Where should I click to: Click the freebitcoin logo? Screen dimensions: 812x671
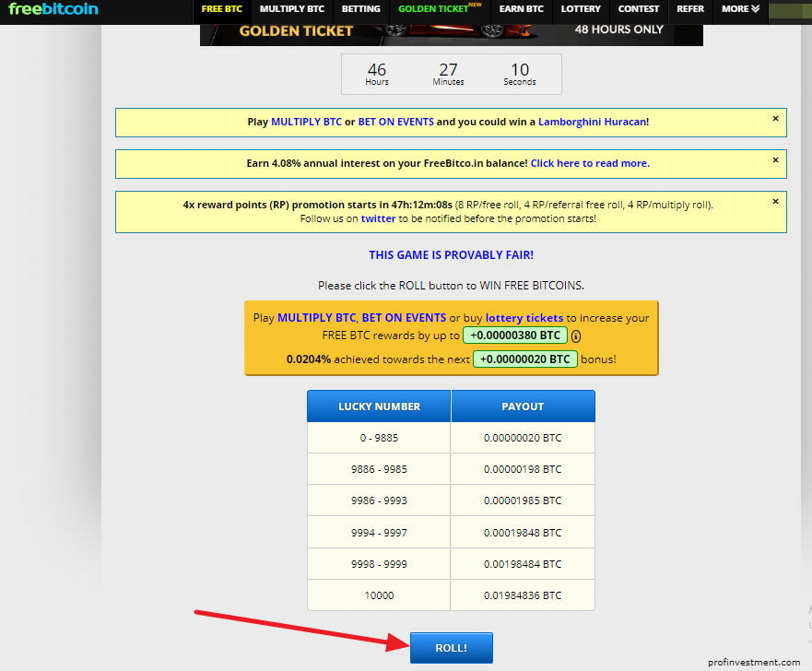tap(53, 9)
